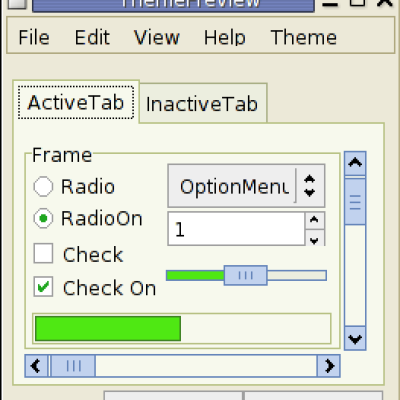Open the Theme menu
This screenshot has width=400, height=400.
click(x=304, y=37)
